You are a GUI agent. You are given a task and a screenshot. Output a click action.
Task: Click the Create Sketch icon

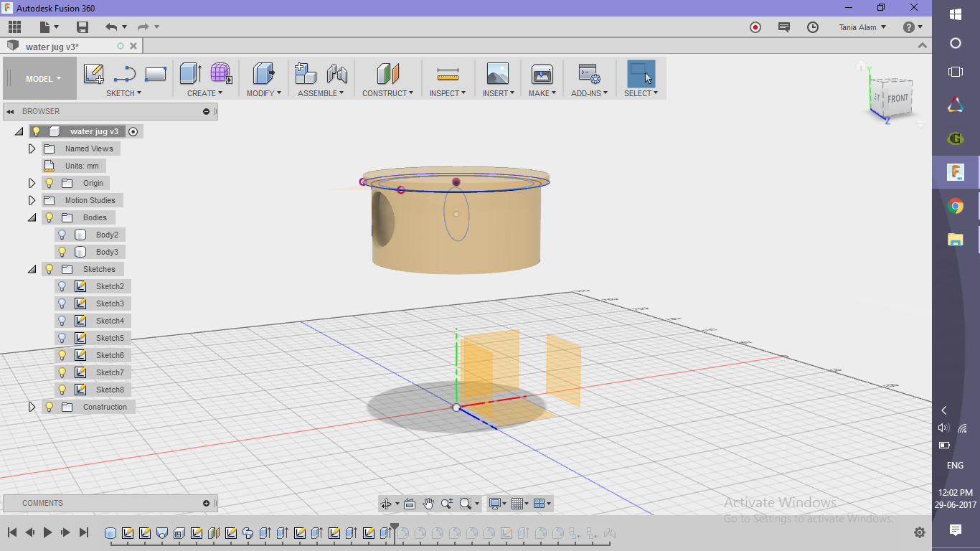(94, 74)
